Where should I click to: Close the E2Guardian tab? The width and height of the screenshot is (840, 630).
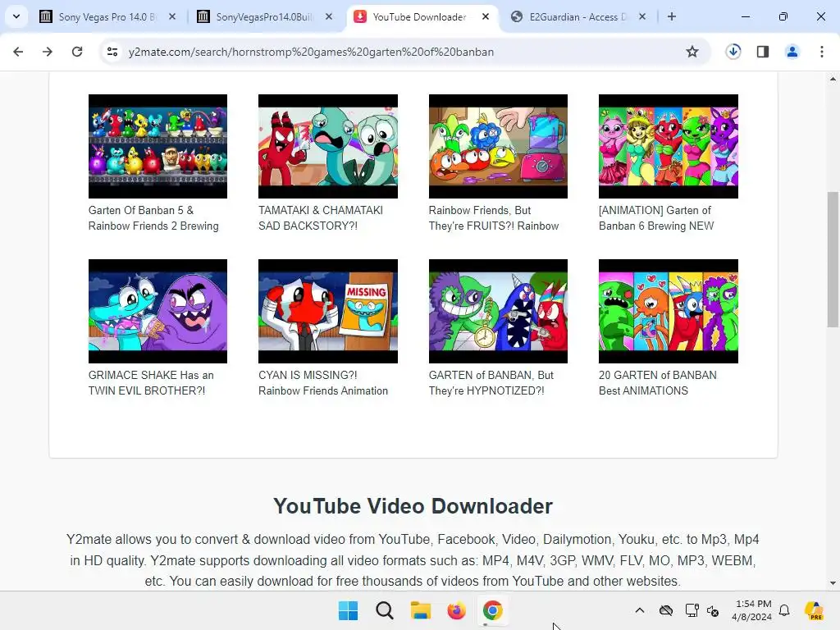pos(642,16)
